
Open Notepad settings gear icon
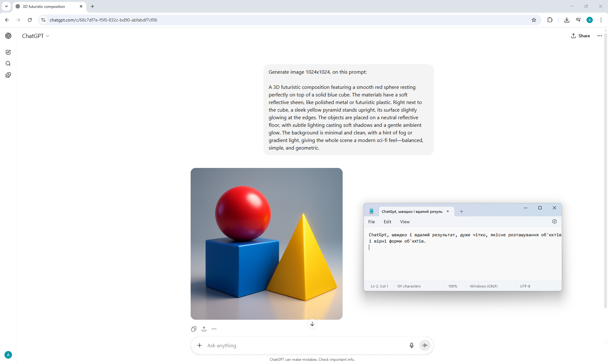pyautogui.click(x=554, y=221)
